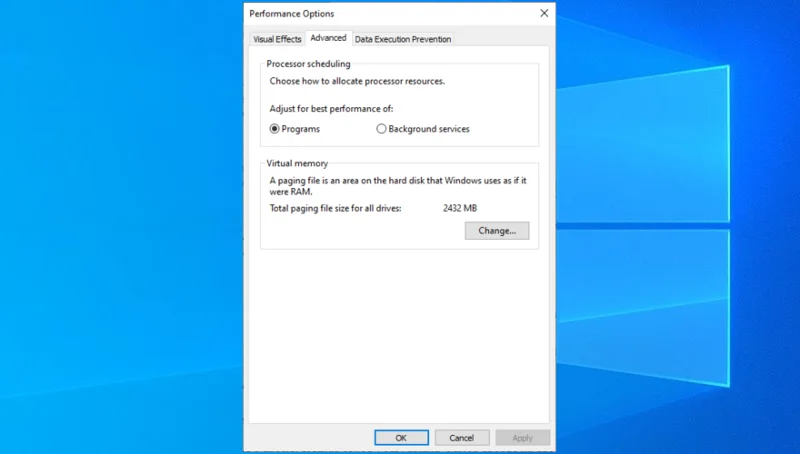Close the Performance Options dialog
This screenshot has width=800, height=454.
(x=544, y=13)
